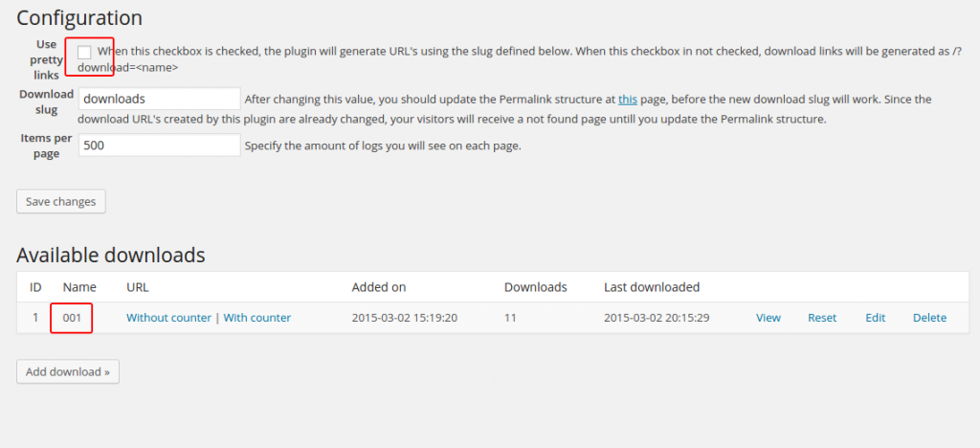Open the With counter URL link
Image resolution: width=980 pixels, height=448 pixels.
(257, 318)
